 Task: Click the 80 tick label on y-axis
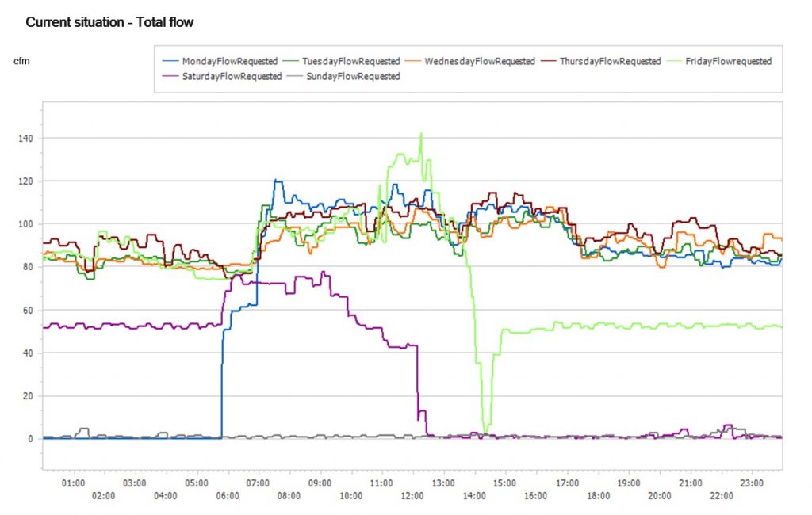[x=26, y=267]
